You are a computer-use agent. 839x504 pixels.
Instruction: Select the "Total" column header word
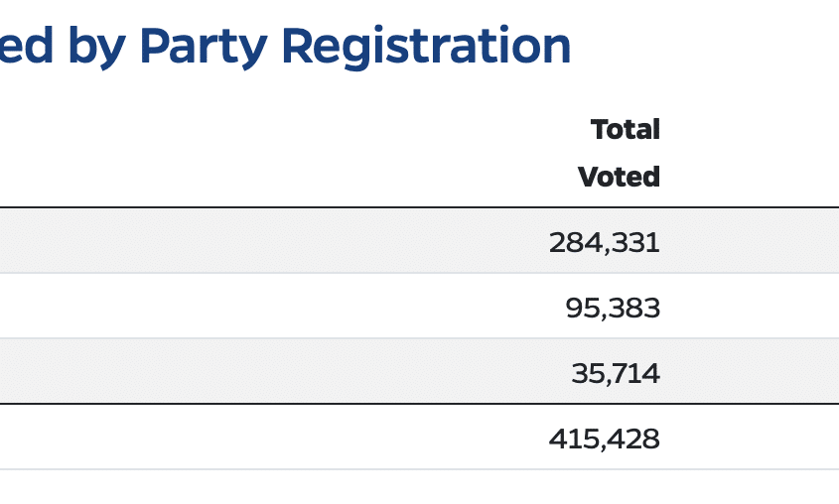click(625, 129)
